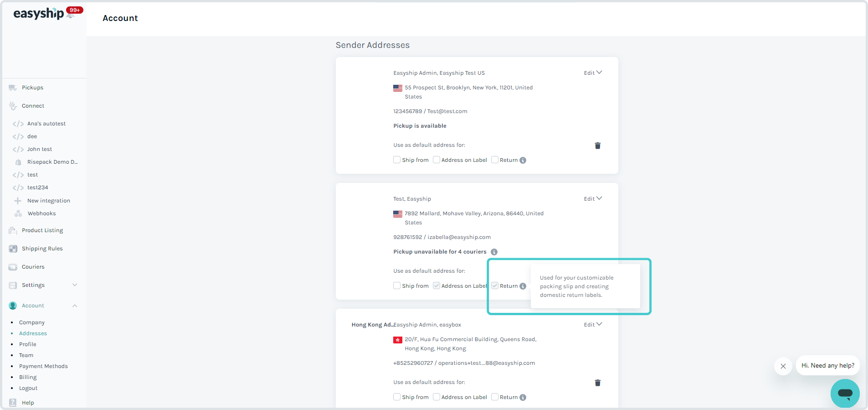Check Ship from for Hong Kong address
Viewport: 868px width, 410px height.
[x=397, y=397]
